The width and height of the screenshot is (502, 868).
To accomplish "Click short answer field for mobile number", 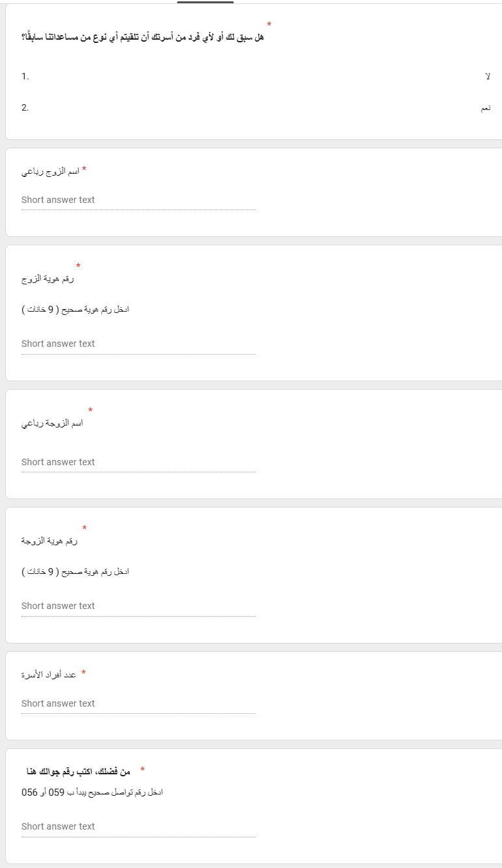I will tap(138, 827).
